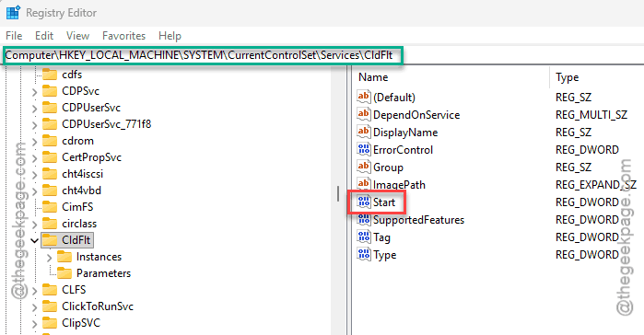Select the cdfs folder icon
The width and height of the screenshot is (644, 335).
coord(50,75)
